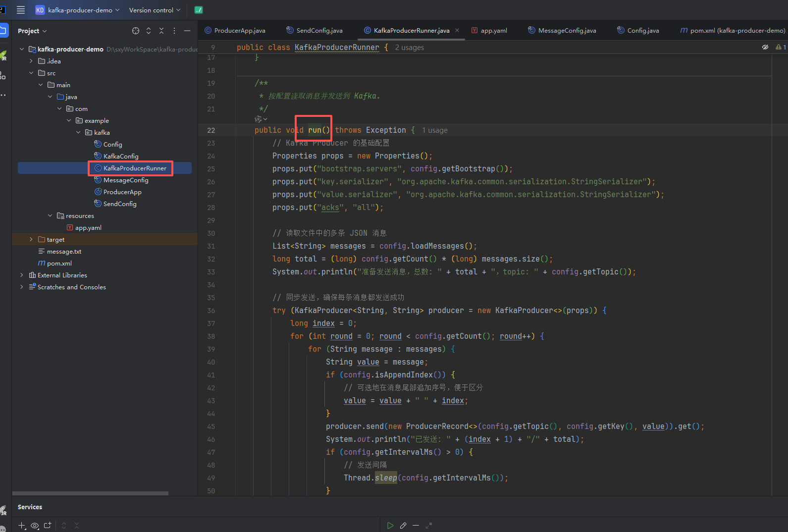Collapse the src folder
Screen dimensions: 788x532
pyautogui.click(x=31, y=73)
